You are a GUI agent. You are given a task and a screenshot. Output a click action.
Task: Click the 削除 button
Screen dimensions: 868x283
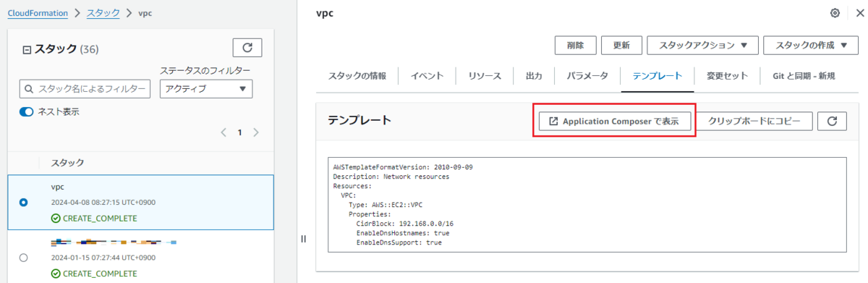576,45
